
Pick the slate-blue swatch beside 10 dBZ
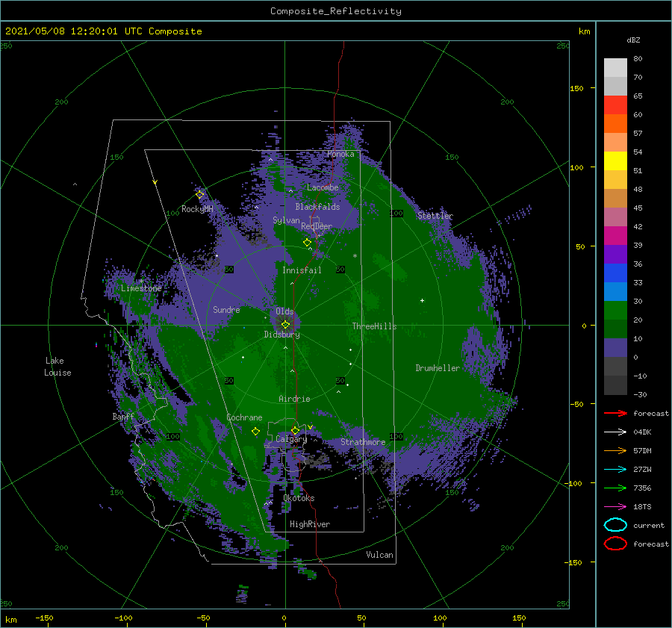pyautogui.click(x=615, y=348)
